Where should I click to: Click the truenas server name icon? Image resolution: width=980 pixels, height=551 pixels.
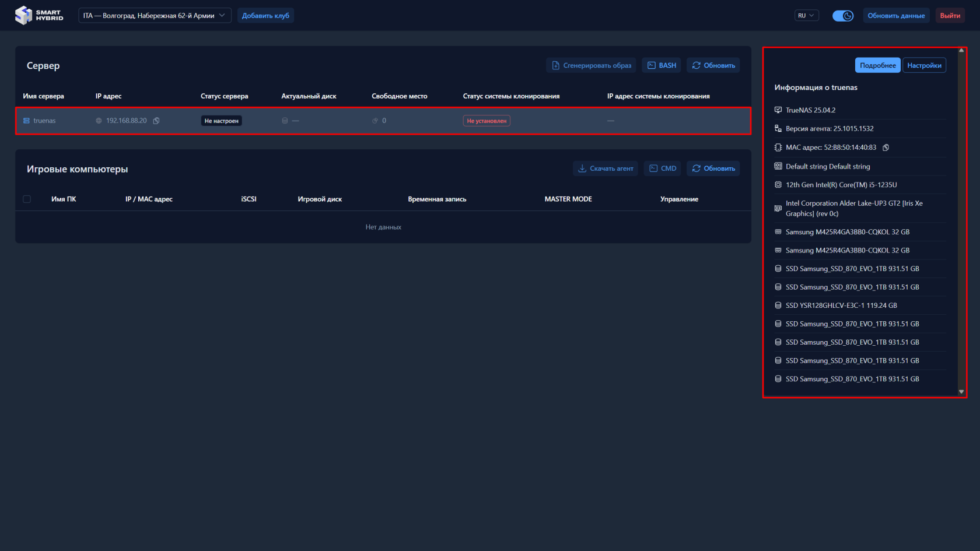point(26,121)
